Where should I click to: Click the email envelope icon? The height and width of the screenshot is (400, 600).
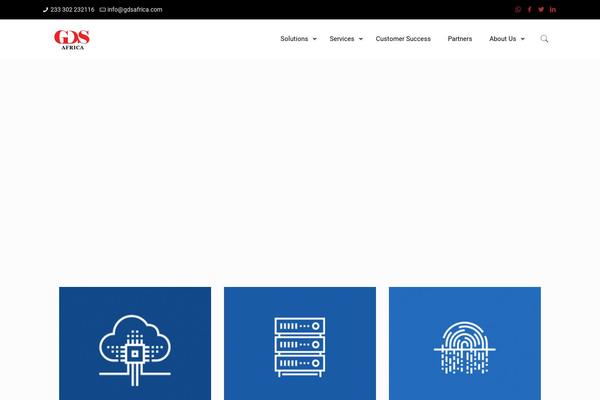tap(103, 10)
